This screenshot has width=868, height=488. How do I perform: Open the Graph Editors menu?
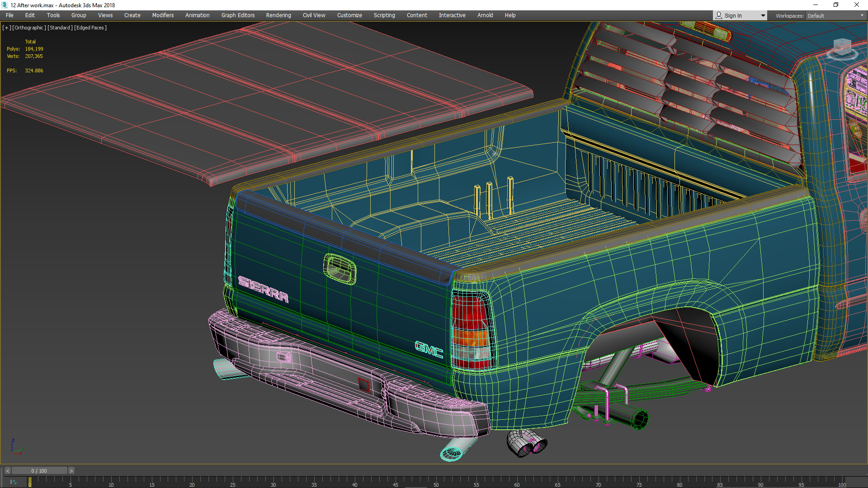tap(238, 15)
